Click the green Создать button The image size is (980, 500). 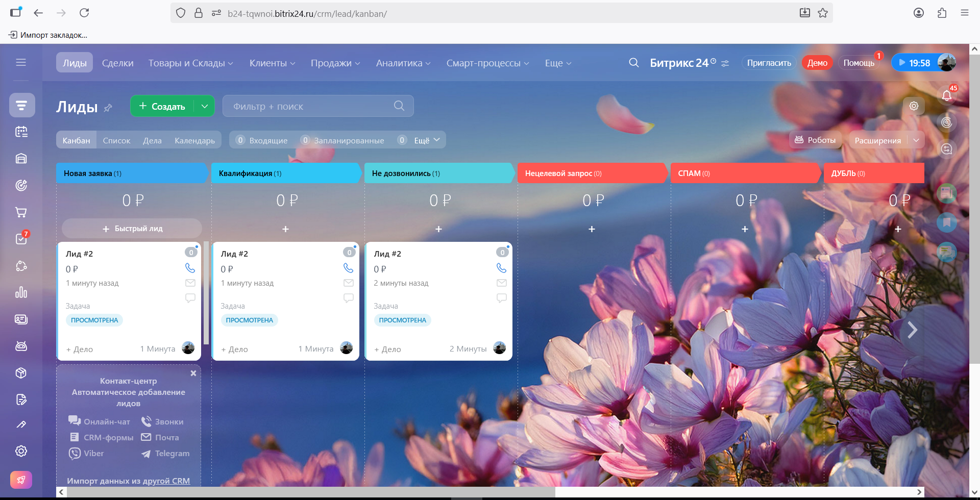tap(162, 106)
